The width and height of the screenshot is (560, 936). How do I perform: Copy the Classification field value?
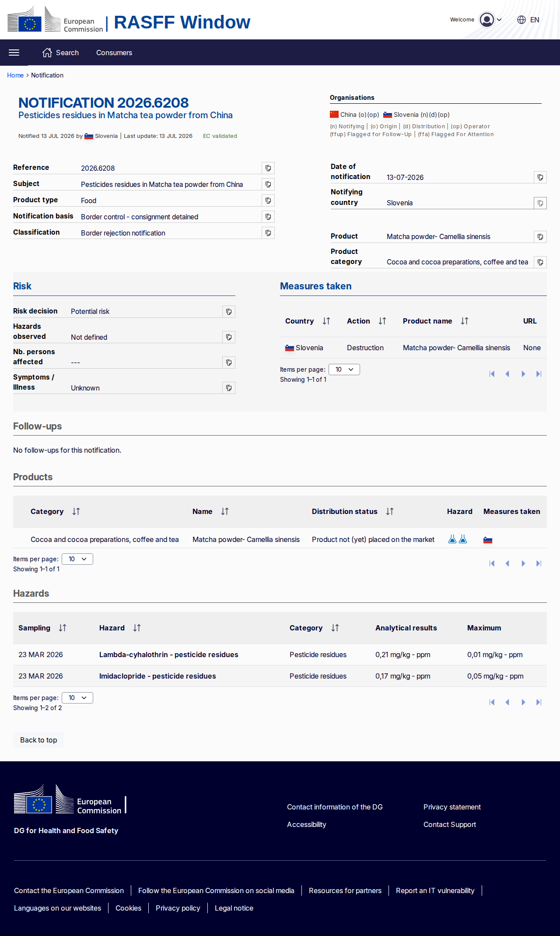point(268,233)
